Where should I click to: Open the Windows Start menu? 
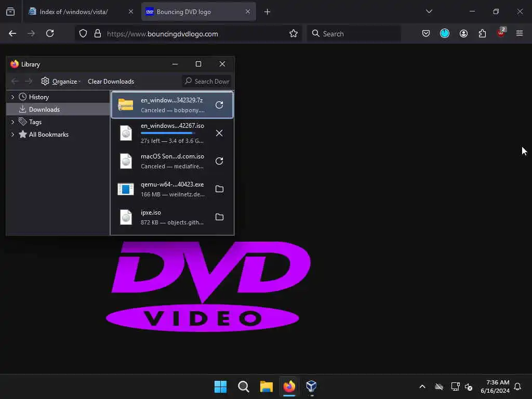(220, 387)
